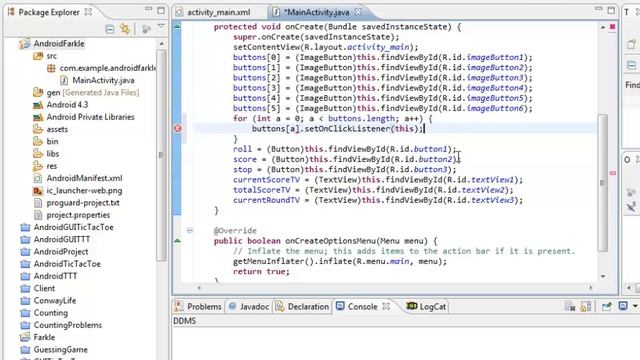Open the display selected console icon
Viewport: 640px width, 360px height.
[623, 306]
